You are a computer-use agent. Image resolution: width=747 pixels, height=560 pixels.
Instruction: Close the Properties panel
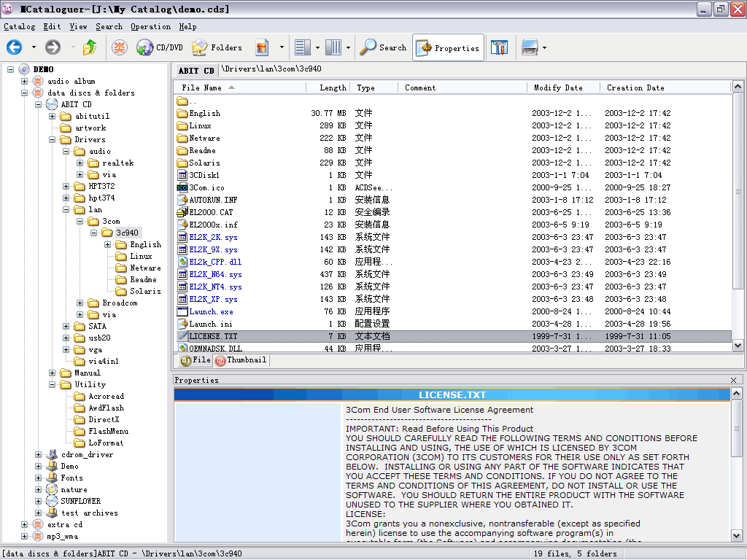point(734,380)
